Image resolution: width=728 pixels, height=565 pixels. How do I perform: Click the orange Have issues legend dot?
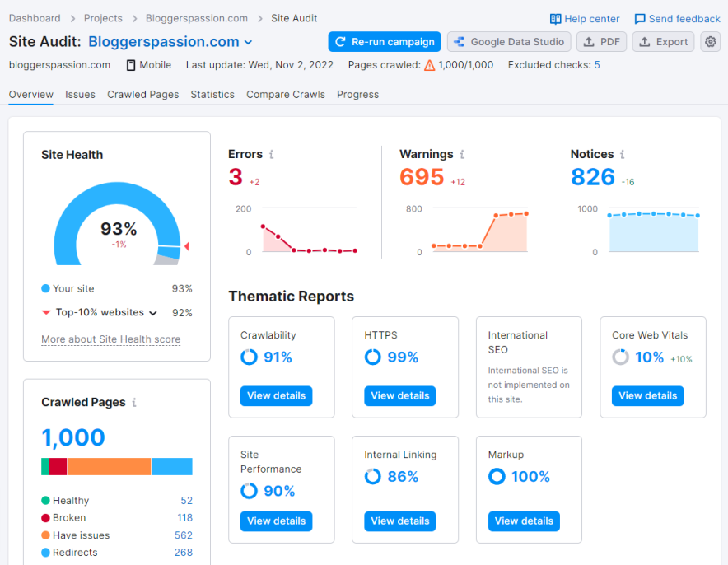pos(45,535)
